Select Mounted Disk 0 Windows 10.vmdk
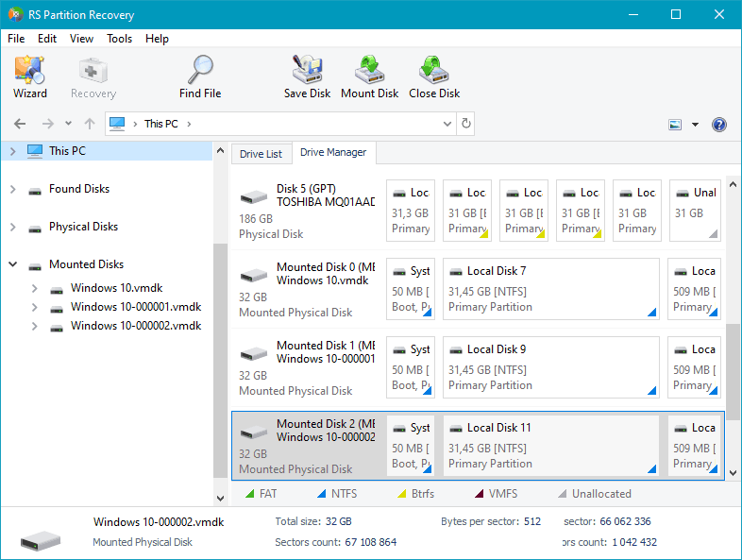Image resolution: width=742 pixels, height=560 pixels. click(308, 289)
